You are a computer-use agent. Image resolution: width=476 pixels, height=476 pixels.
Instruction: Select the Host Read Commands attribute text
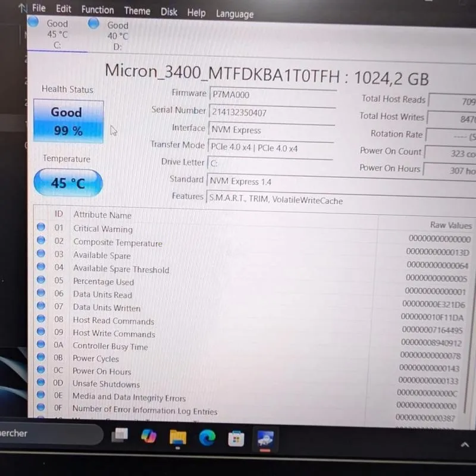(x=114, y=321)
